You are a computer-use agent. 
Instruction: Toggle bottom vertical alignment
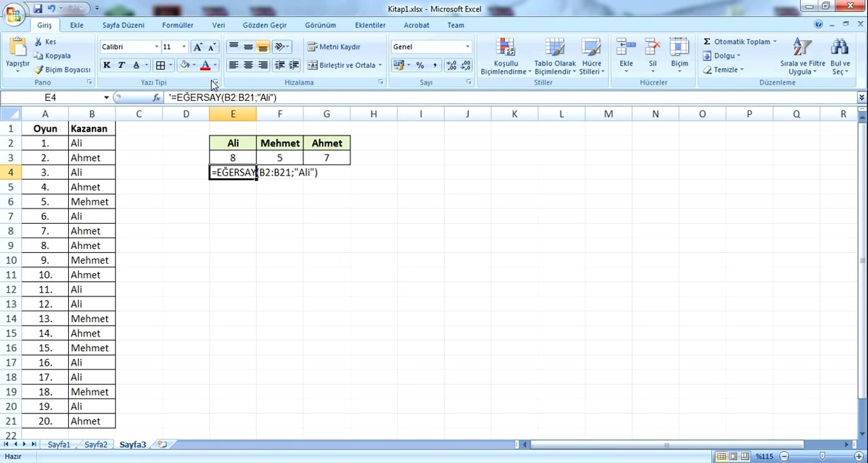263,47
